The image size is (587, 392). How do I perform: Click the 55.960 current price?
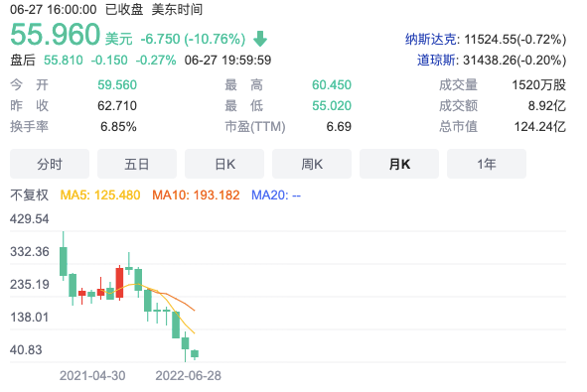(55, 35)
